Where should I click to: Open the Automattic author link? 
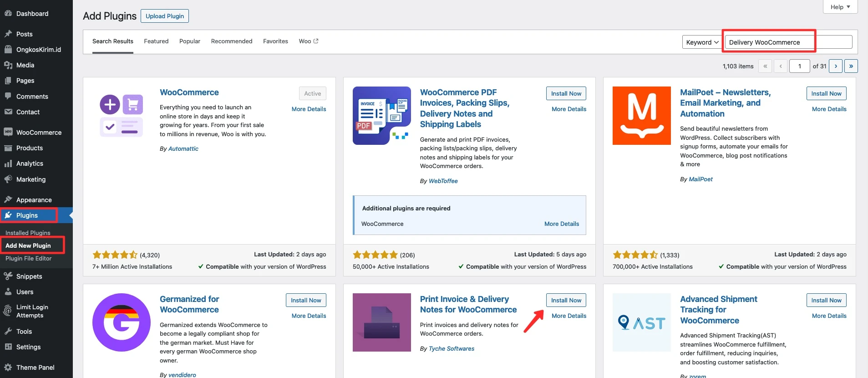183,148
